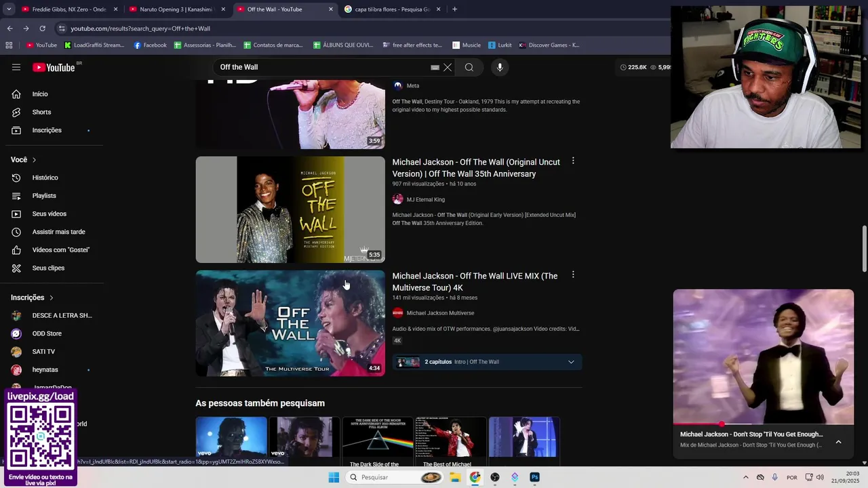
Task: Open the Lurkit bookmark
Action: pyautogui.click(x=499, y=45)
